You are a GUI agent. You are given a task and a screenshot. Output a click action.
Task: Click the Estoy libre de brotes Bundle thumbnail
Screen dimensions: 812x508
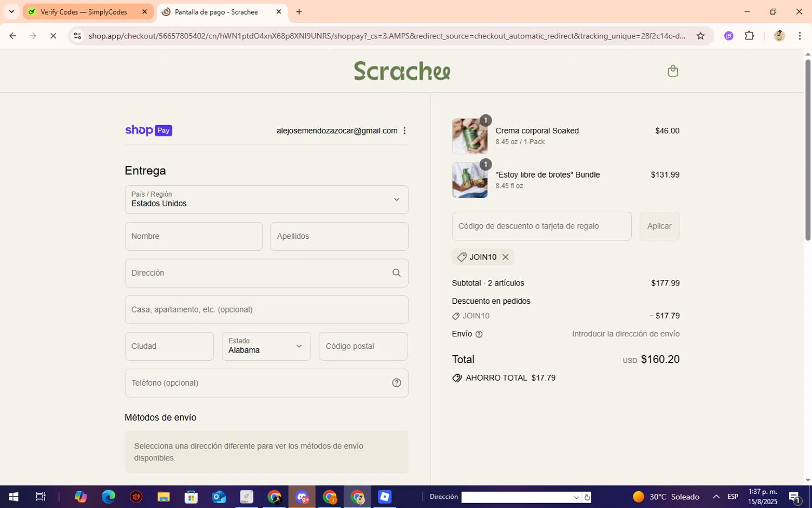click(470, 180)
